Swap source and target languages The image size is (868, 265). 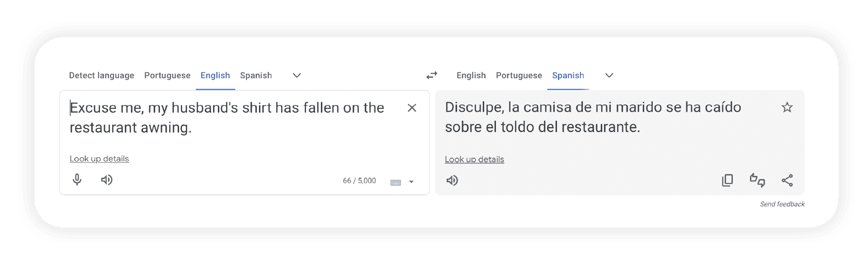432,76
